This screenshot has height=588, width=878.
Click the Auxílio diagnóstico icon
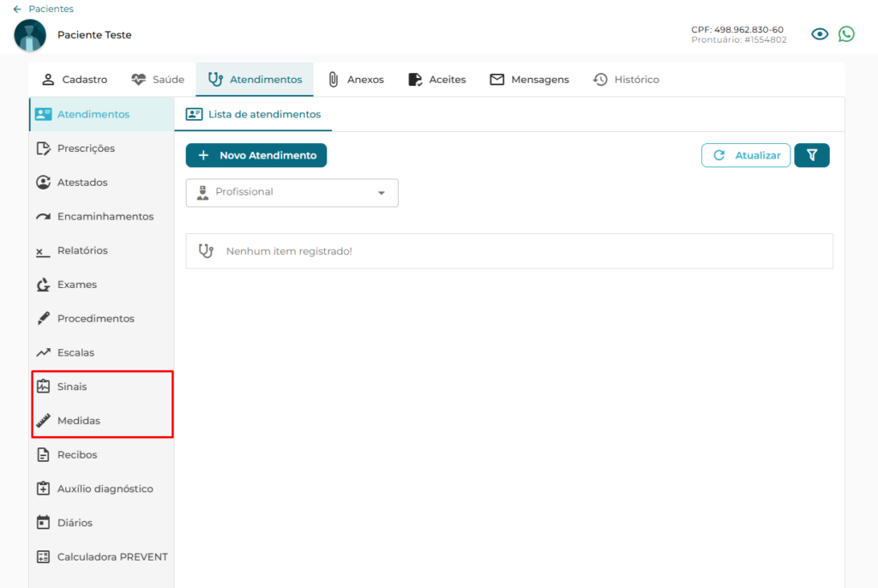tap(43, 489)
